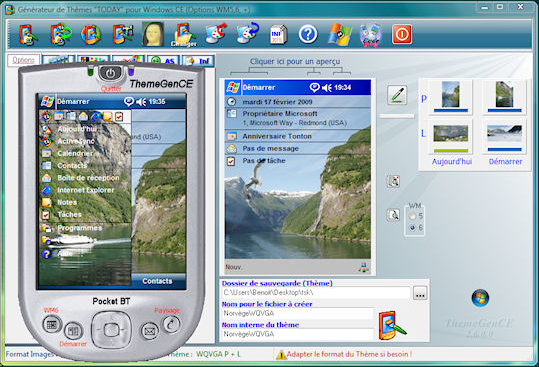Click the Paysage rotation button on PDA
539x367 pixels.
[171, 323]
